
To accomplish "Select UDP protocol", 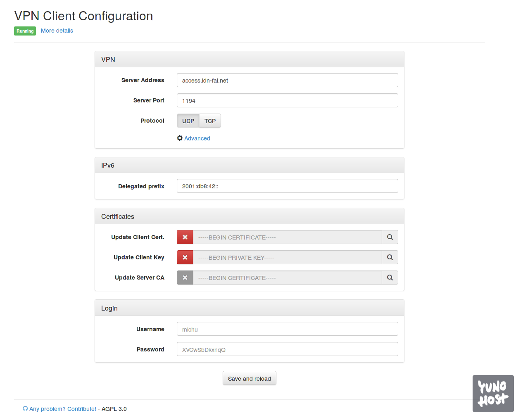I will 188,121.
